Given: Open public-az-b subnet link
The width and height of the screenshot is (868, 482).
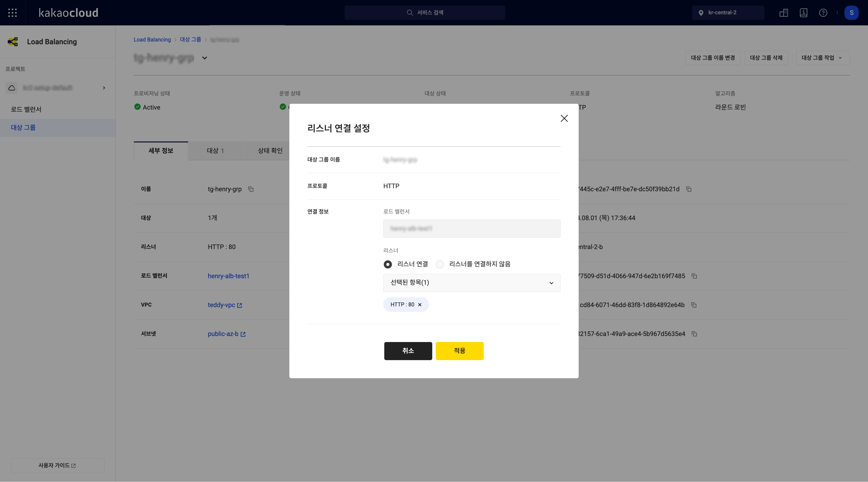Looking at the screenshot, I should point(227,334).
